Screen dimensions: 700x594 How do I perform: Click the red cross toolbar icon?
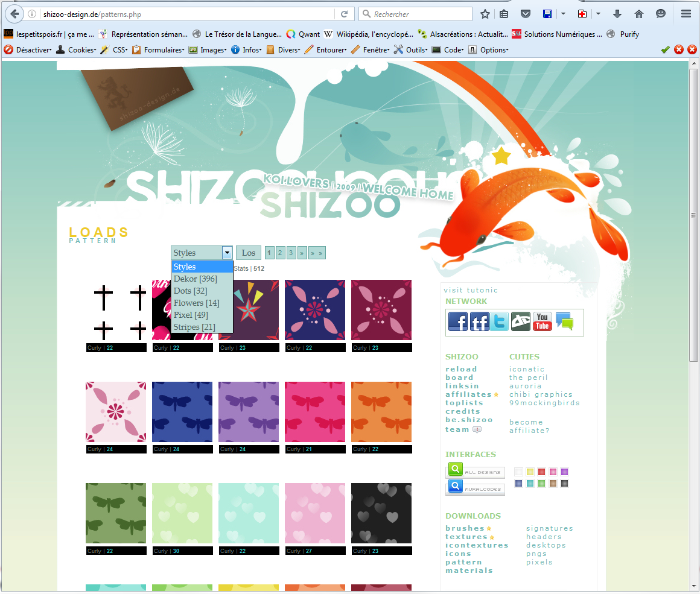582,14
